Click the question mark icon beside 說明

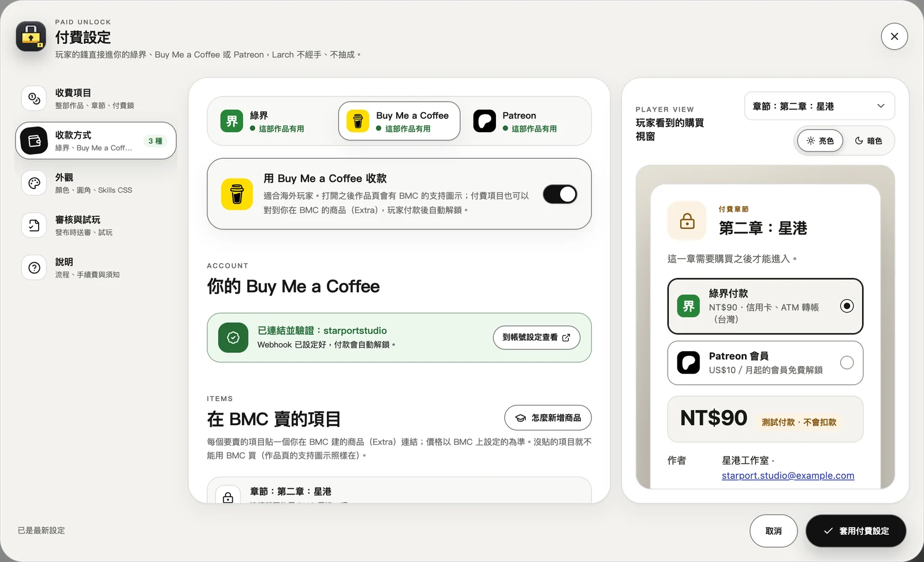34,267
